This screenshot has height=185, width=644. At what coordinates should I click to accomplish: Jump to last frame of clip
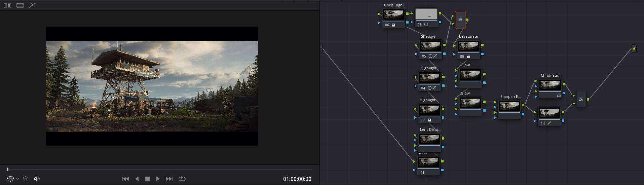(169, 179)
